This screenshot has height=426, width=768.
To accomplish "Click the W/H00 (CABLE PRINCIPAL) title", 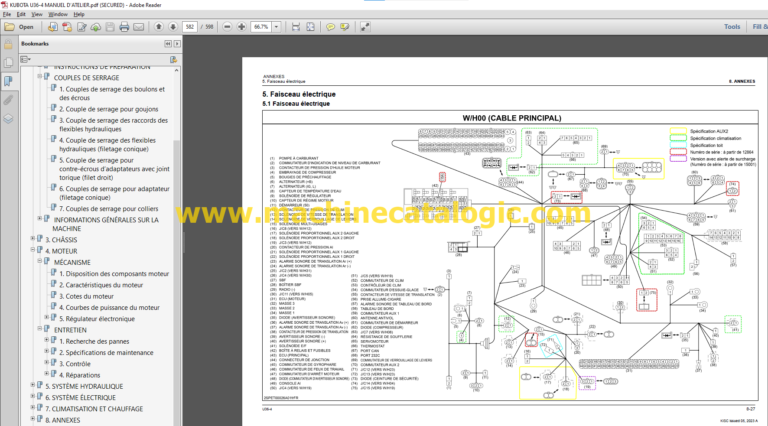I will click(512, 118).
